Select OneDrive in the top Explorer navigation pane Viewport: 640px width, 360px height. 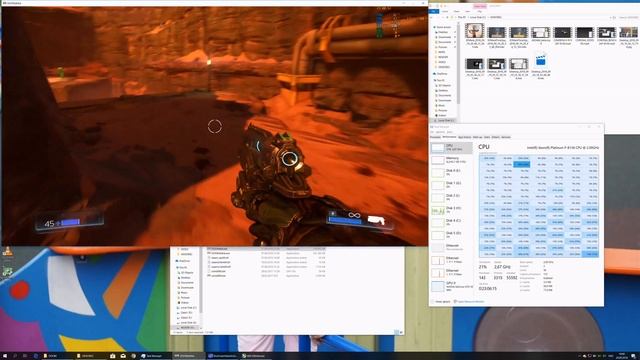442,73
